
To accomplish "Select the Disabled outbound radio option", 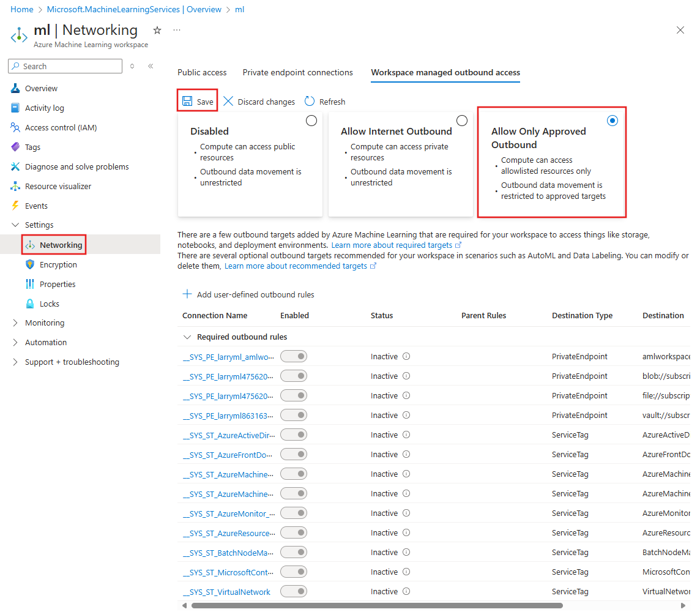I will pyautogui.click(x=311, y=121).
